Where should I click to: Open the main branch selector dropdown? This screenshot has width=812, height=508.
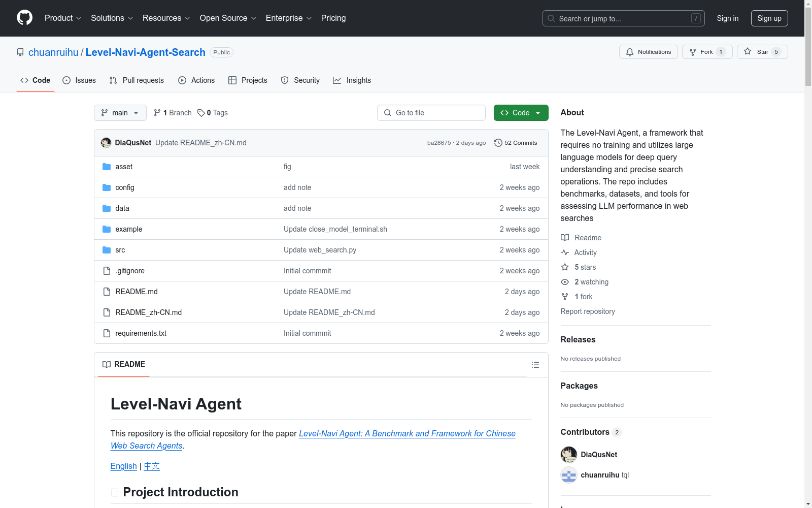pos(120,113)
